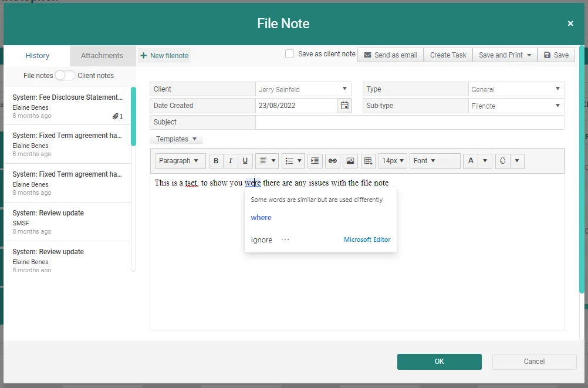The height and width of the screenshot is (388, 588).
Task: Increase indent with the indent icon
Action: click(x=315, y=161)
